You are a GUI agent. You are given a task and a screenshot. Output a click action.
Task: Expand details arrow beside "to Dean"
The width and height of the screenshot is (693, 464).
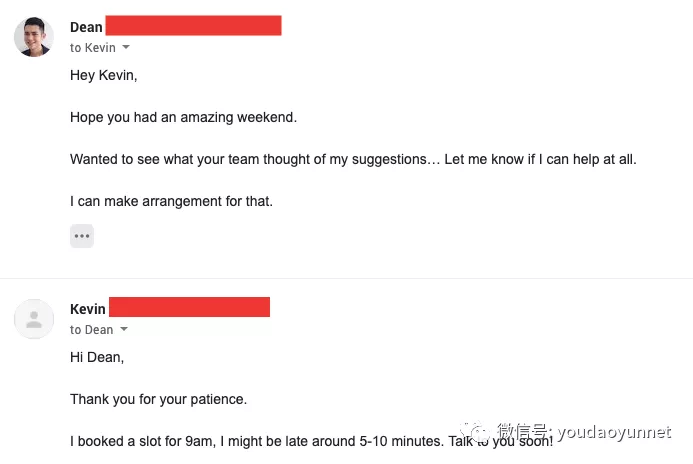[124, 329]
